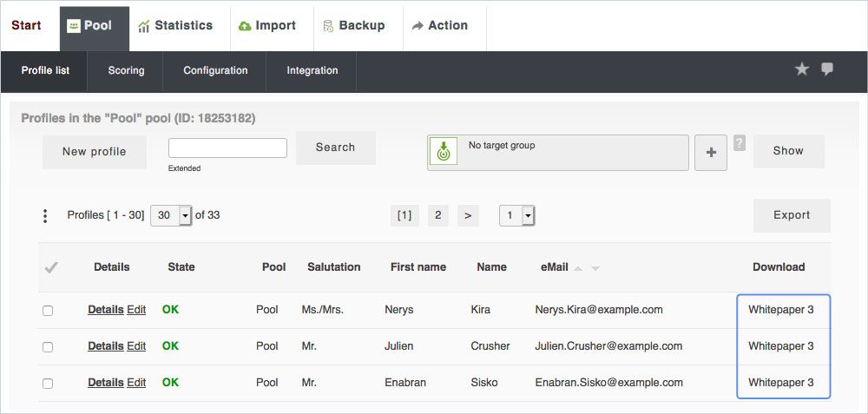
Task: Select the Julien Crusher row checkbox
Action: click(x=48, y=346)
